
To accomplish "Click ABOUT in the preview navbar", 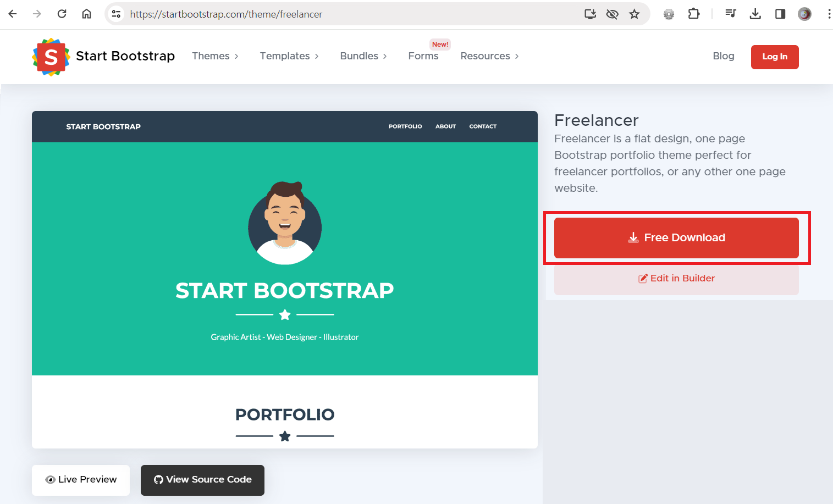I will tap(445, 126).
